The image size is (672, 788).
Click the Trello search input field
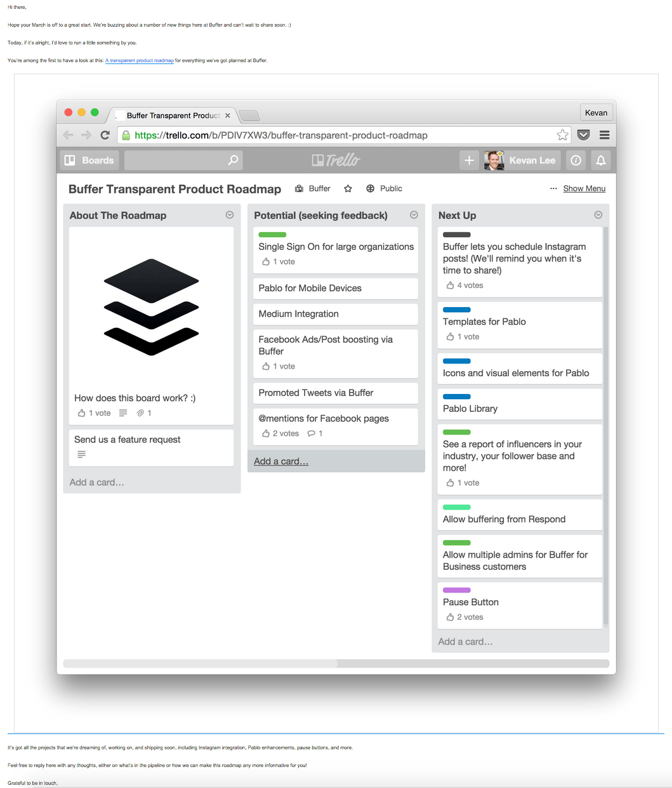point(176,161)
